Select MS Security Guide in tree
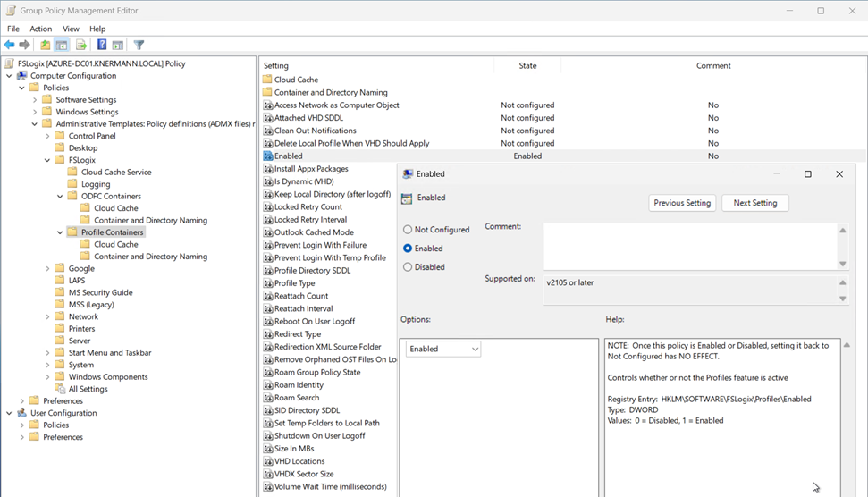This screenshot has height=497, width=868. coord(101,292)
